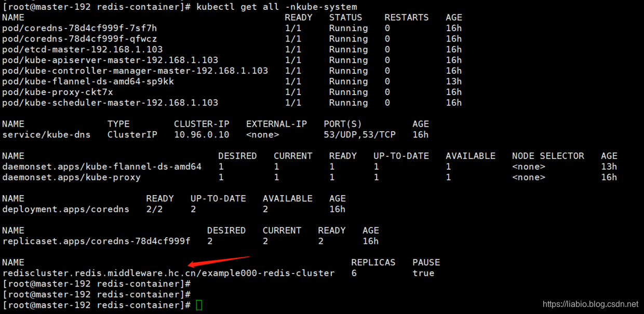Click the REPLICAS column header
644x314 pixels.
(x=373, y=262)
